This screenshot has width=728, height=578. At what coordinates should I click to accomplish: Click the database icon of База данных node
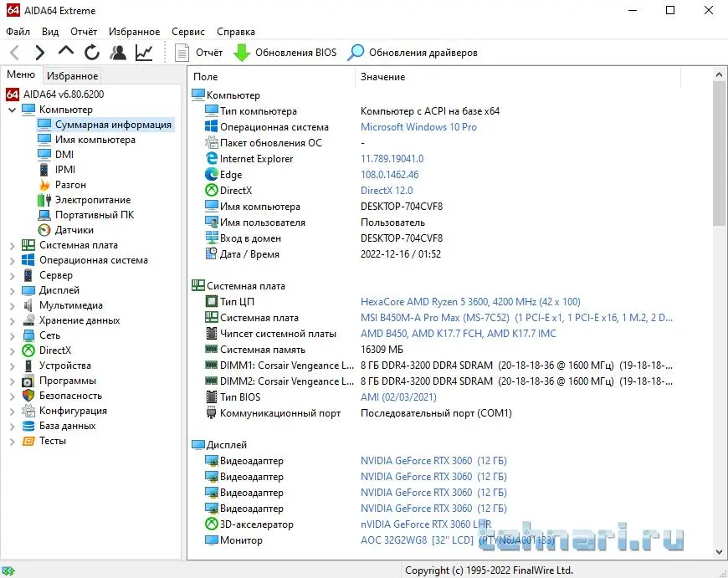pyautogui.click(x=28, y=426)
